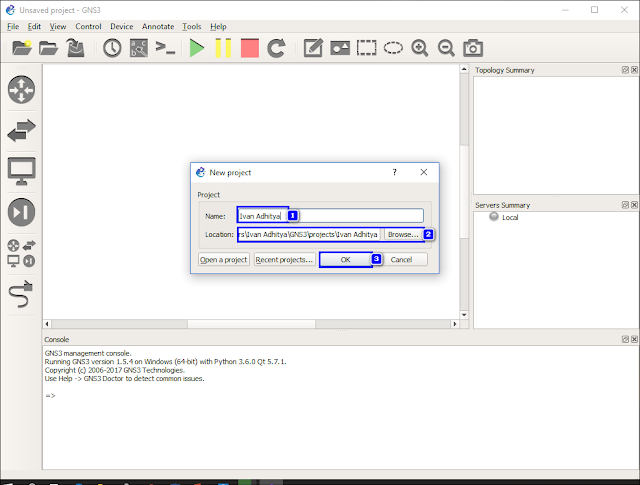This screenshot has height=485, width=640.
Task: Browse all devices icon in sidebar
Action: (x=21, y=253)
